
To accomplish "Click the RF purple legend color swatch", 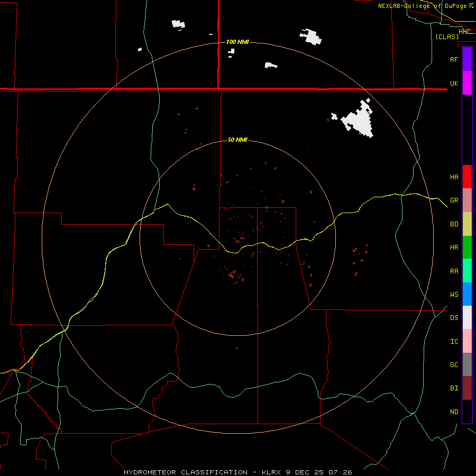I will click(x=467, y=59).
